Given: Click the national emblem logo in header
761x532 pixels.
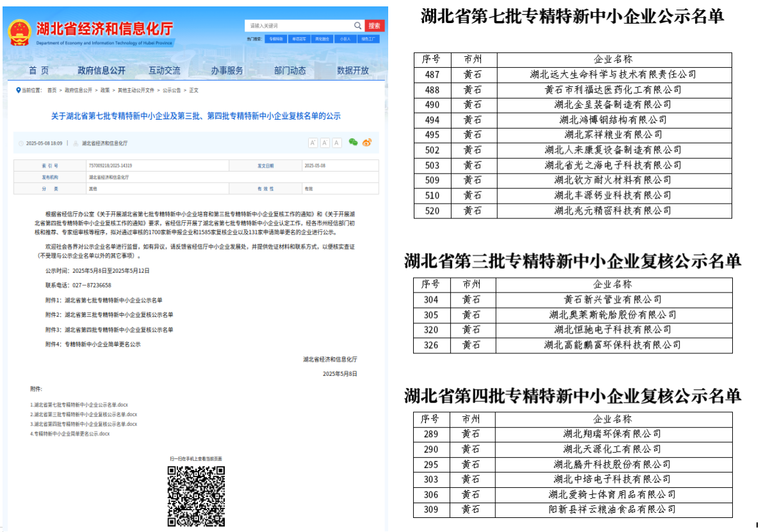Looking at the screenshot, I should [19, 32].
